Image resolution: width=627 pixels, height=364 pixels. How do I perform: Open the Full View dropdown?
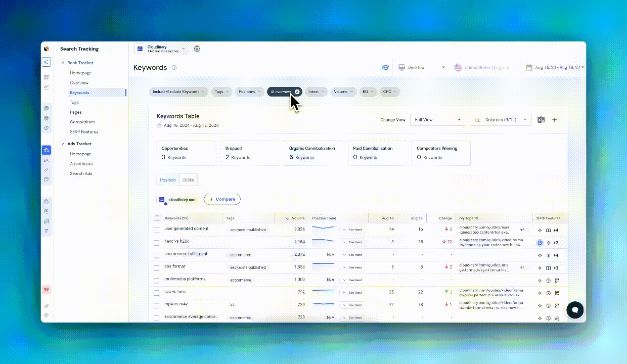click(x=437, y=120)
